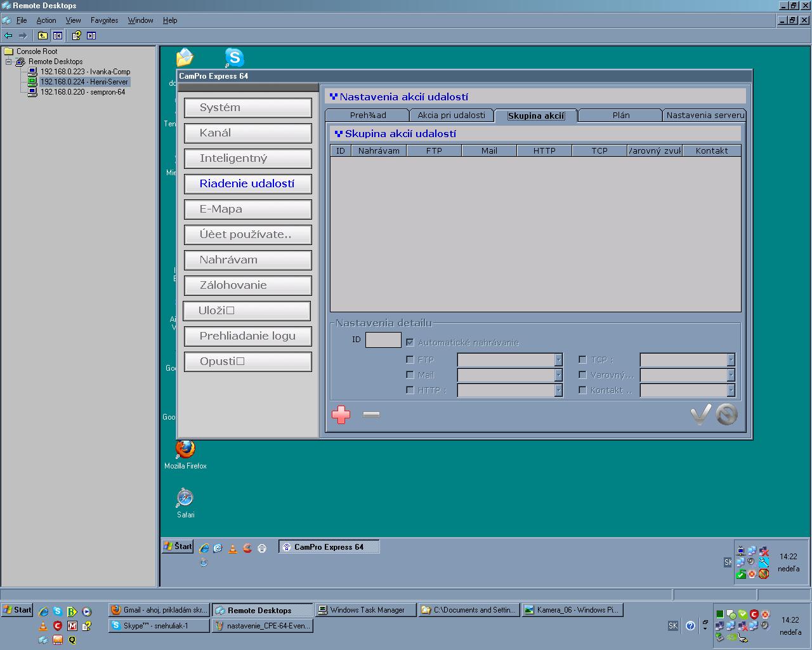Click the Zálohovanie sidebar button

pyautogui.click(x=247, y=285)
